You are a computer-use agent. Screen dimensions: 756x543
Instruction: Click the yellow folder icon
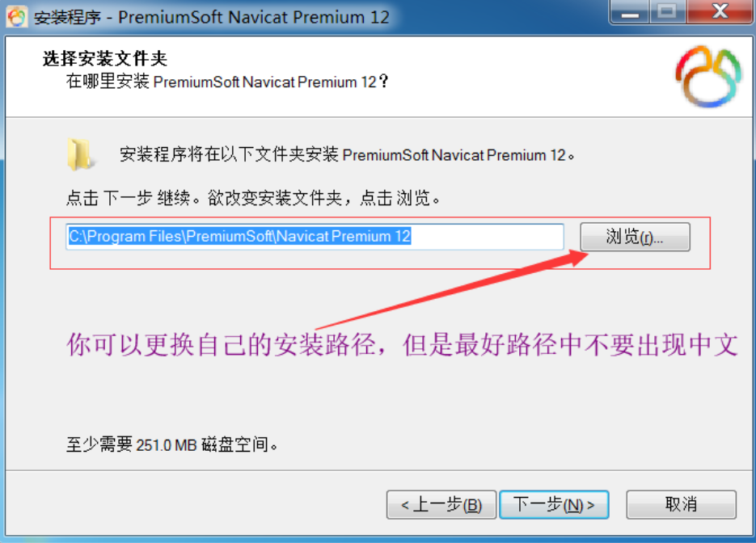coord(79,154)
